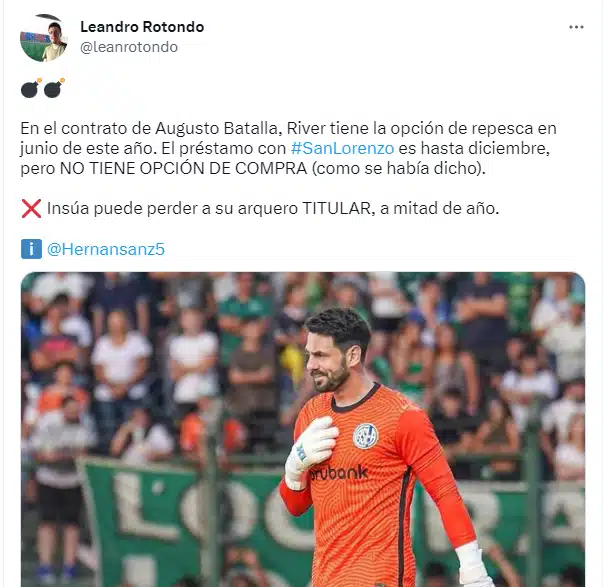Open the @leanrotondo handle link
Image resolution: width=603 pixels, height=587 pixels.
(129, 47)
